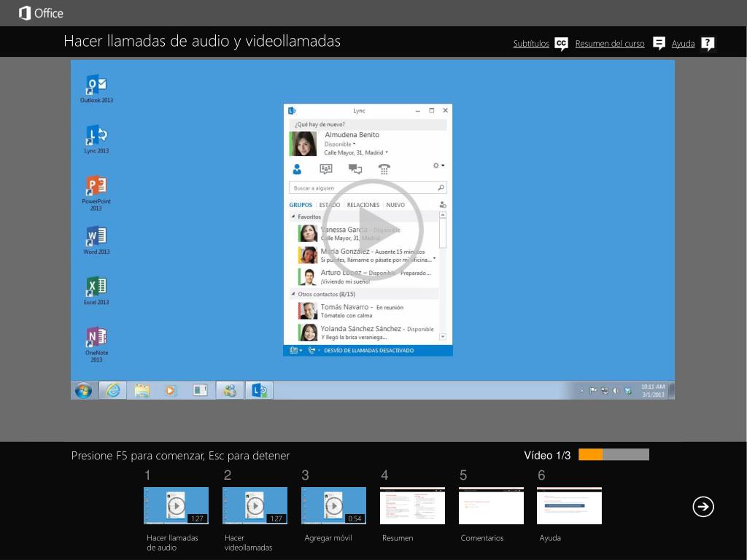Click the Resumen del curso link
Screen dimensions: 747x560
tap(610, 44)
